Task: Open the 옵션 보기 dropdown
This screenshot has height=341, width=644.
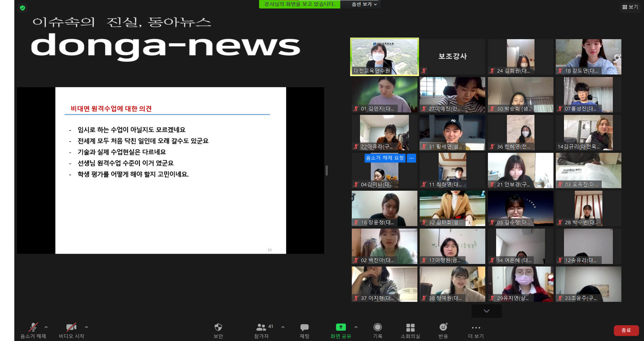Action: click(x=364, y=4)
